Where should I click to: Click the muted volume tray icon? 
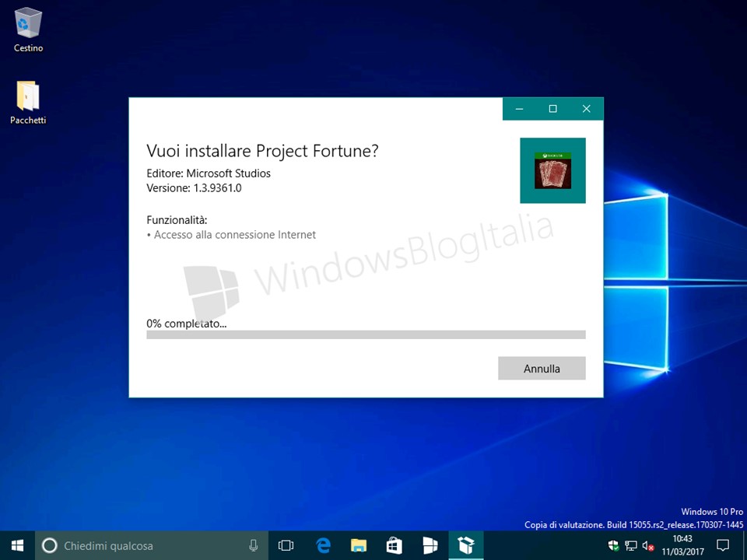point(648,546)
